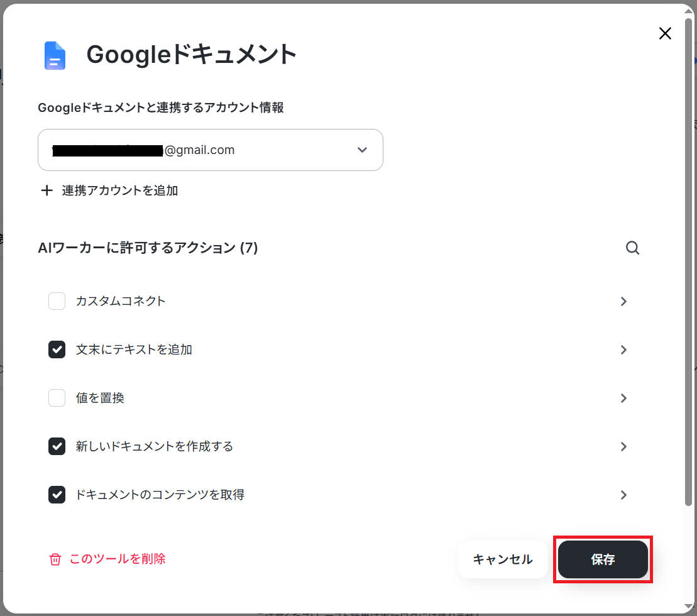
Task: Uncheck ドキュメントのコンテンツを取得 checkbox
Action: pyautogui.click(x=57, y=495)
